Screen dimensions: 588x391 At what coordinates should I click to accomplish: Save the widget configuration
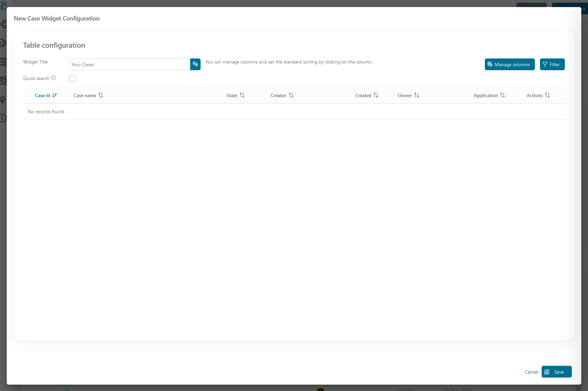pos(556,372)
